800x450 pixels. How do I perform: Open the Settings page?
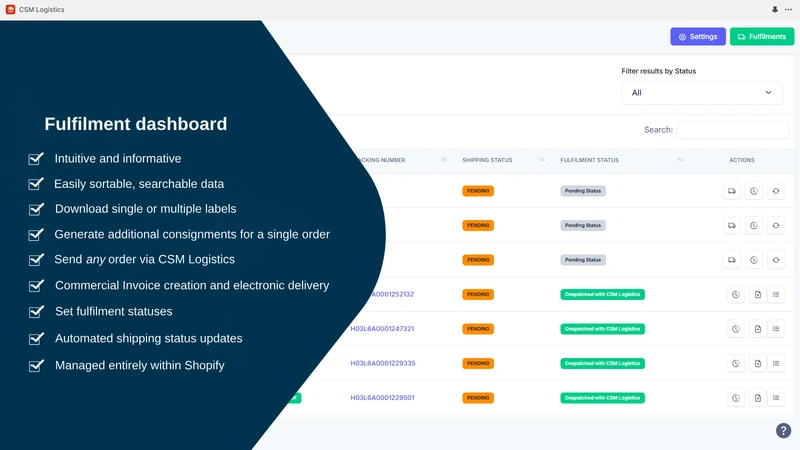tap(697, 37)
